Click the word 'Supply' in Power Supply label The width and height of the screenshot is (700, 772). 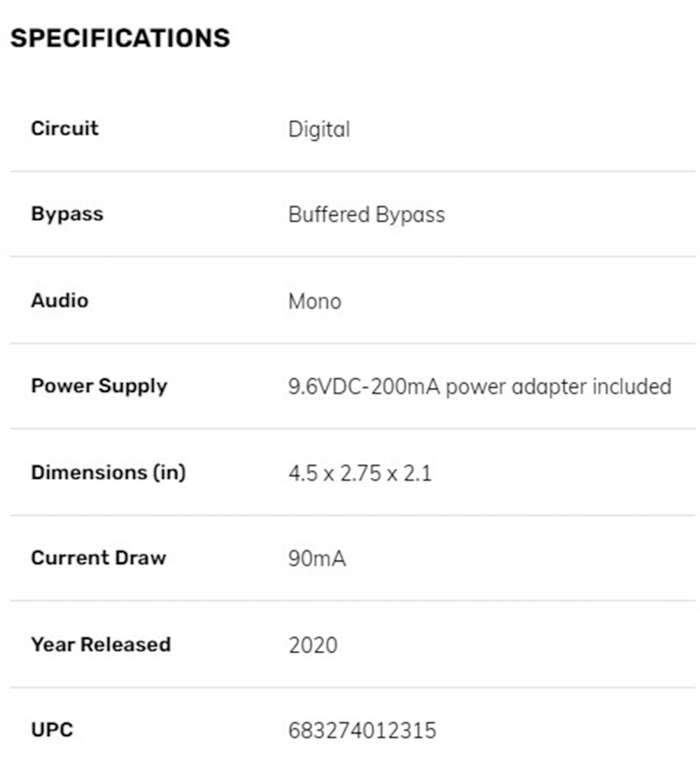coord(133,387)
